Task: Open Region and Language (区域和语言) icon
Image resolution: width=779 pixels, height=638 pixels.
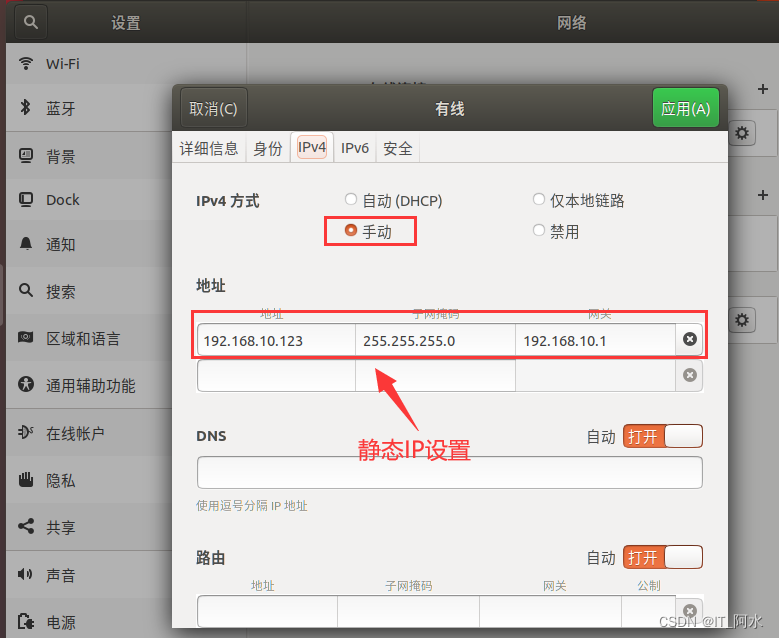Action: [x=26, y=338]
